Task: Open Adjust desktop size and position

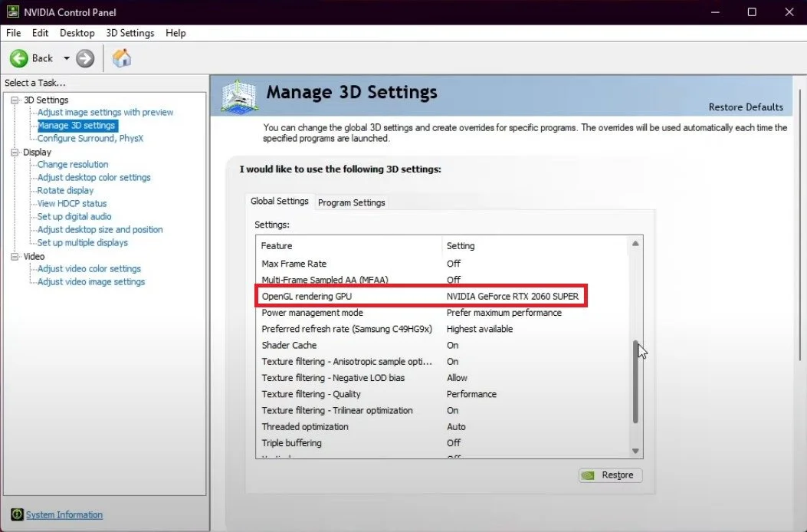Action: 100,229
